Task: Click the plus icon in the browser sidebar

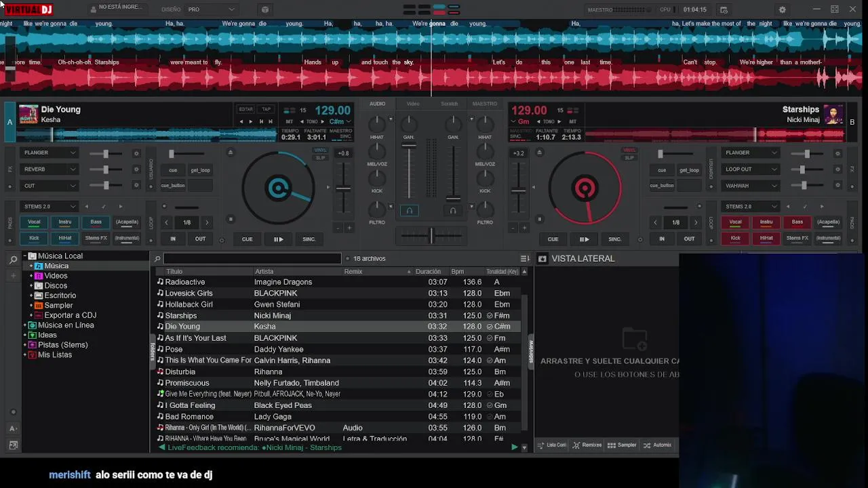Action: click(x=13, y=276)
